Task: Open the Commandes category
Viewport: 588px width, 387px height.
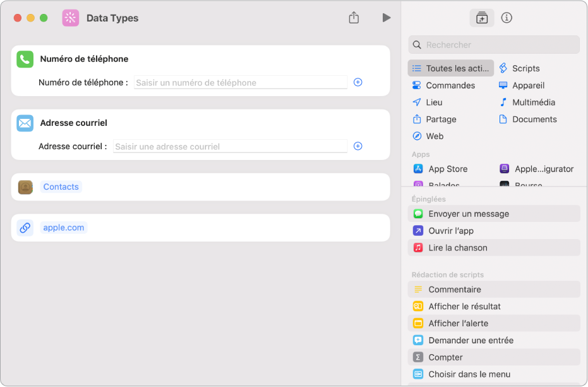Action: [x=443, y=85]
